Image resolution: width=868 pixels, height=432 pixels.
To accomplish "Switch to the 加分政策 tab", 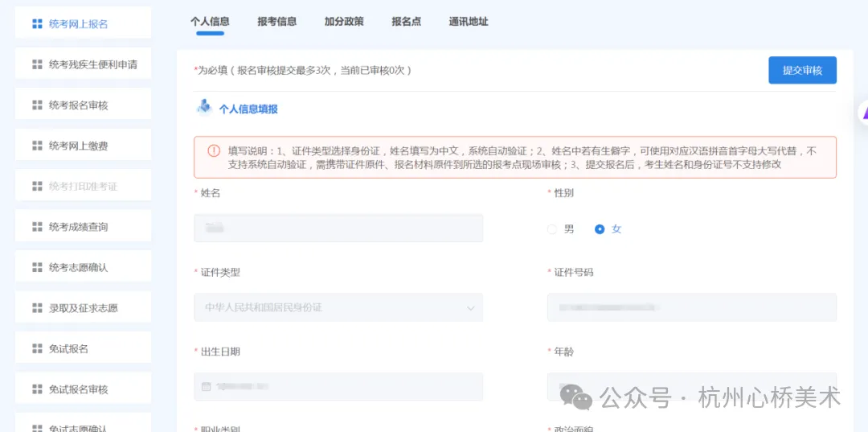I will (x=344, y=22).
